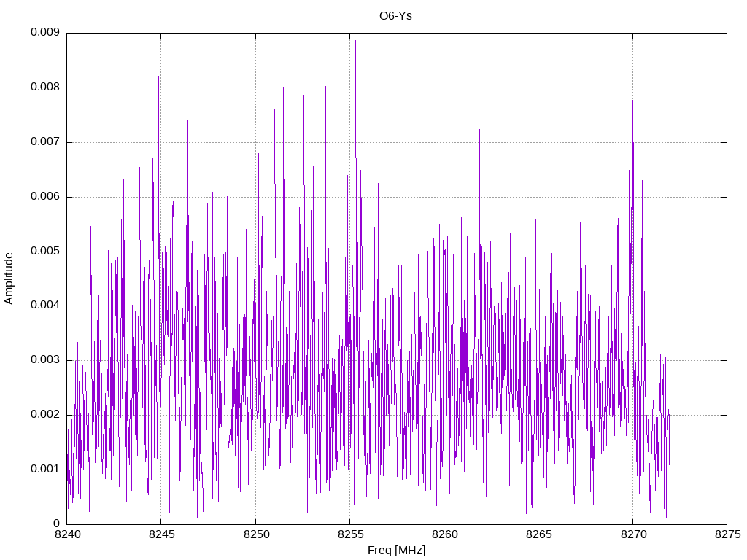Click the x-axis tick label 8260
747x560 pixels.
(x=445, y=534)
